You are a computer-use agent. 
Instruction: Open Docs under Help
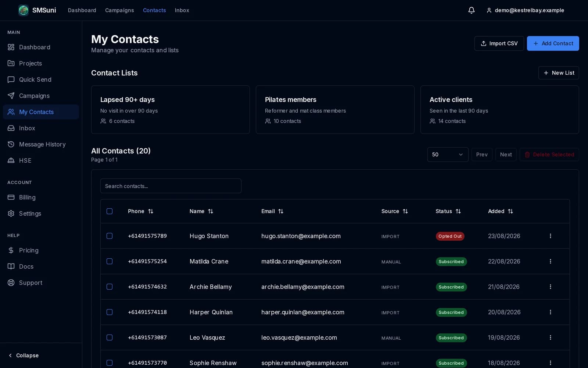(41, 266)
